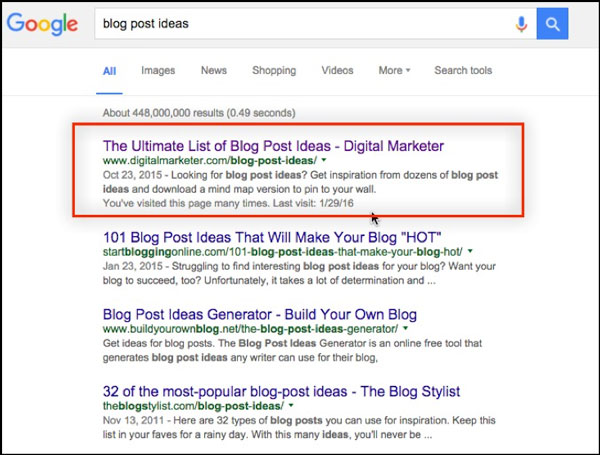Focus the search box containing 'blog post ideas'
This screenshot has width=600, height=455.
[315, 24]
